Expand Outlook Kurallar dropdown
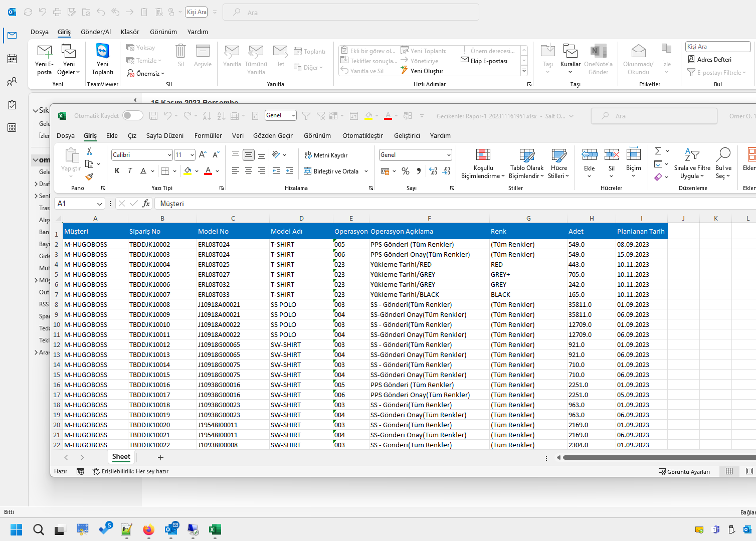The width and height of the screenshot is (756, 541). click(570, 72)
